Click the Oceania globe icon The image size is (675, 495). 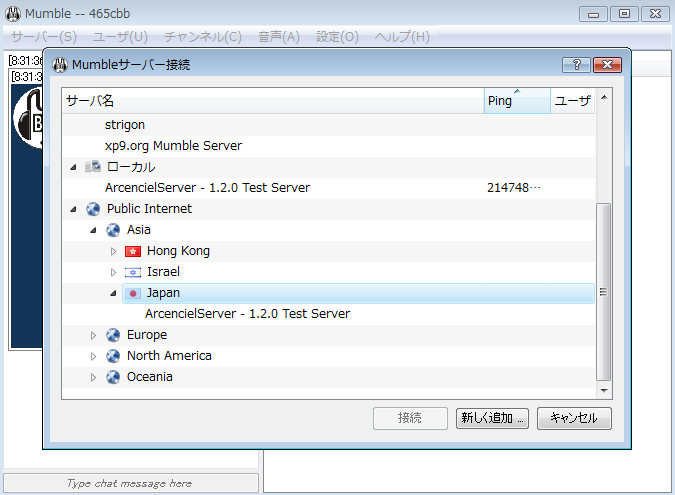113,377
